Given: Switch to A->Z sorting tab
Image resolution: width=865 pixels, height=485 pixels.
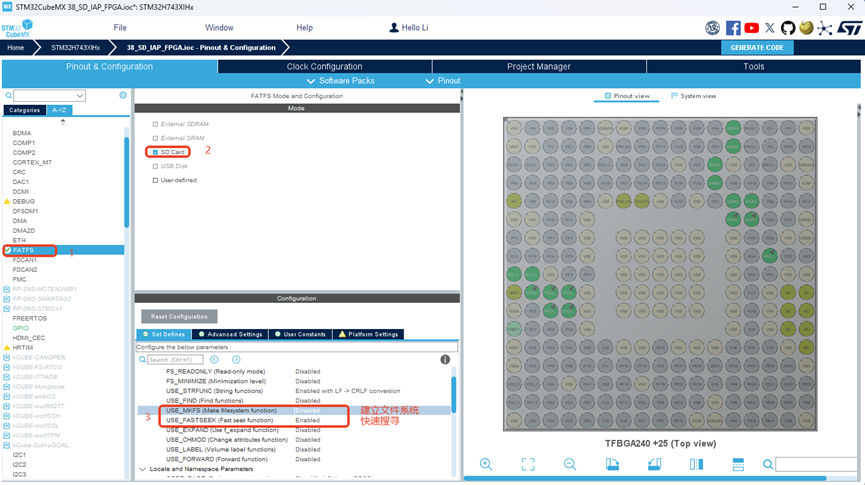Looking at the screenshot, I should tap(59, 110).
